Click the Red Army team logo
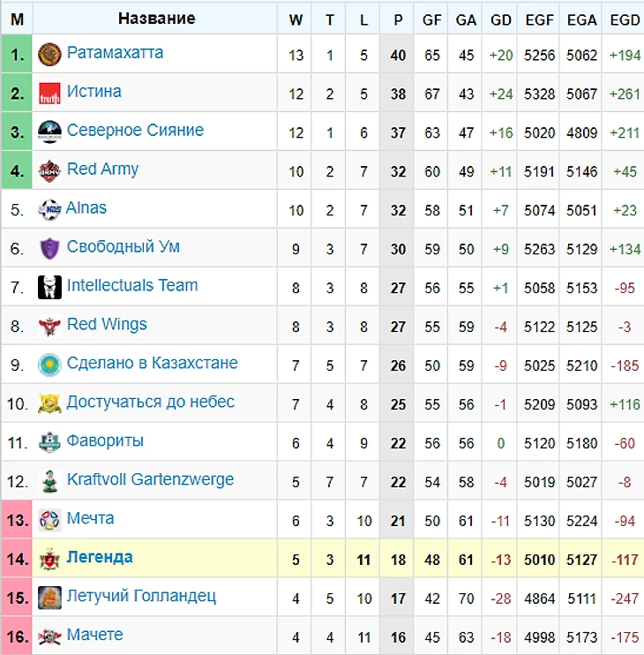The height and width of the screenshot is (655, 644). (49, 171)
